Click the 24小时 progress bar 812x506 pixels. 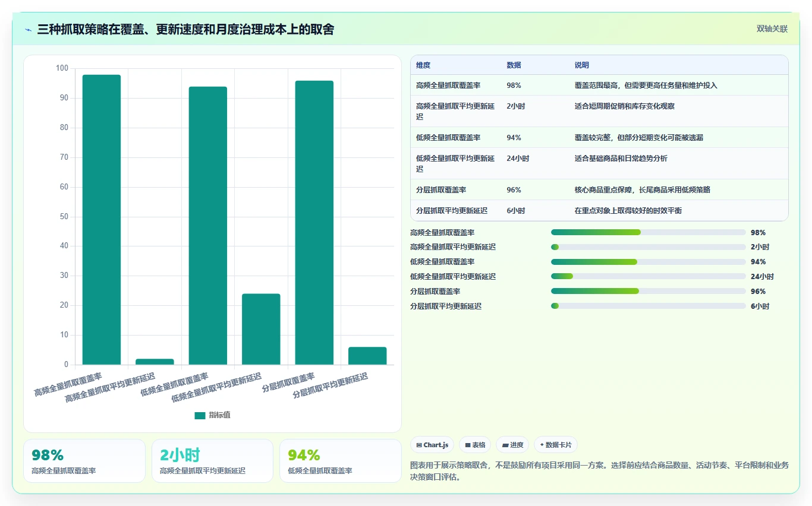pos(648,276)
